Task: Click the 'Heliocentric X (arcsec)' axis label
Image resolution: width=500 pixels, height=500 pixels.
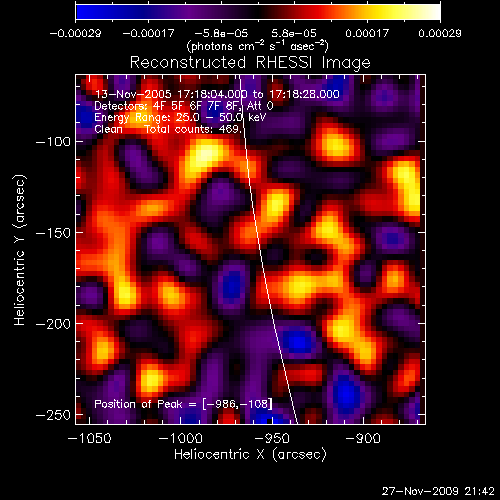Action: [250, 454]
